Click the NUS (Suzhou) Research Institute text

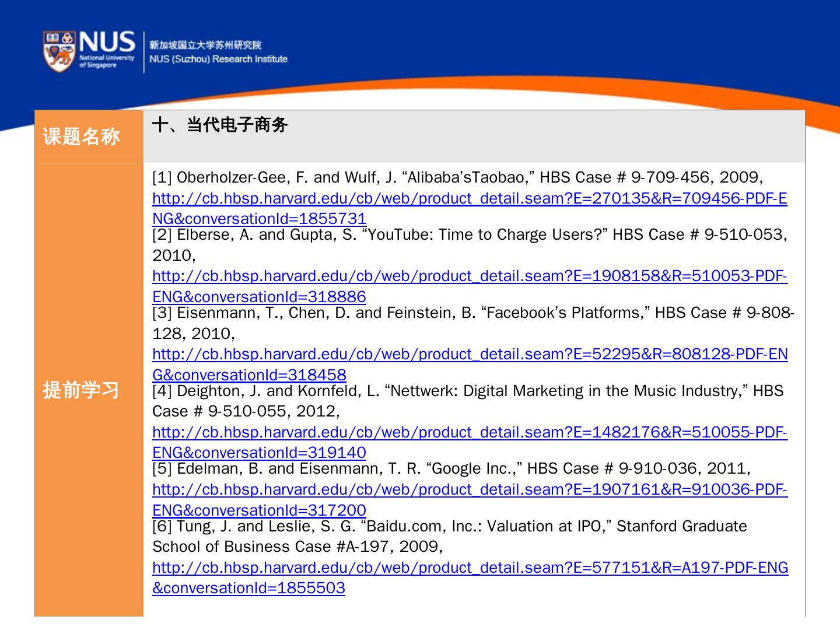(x=218, y=59)
